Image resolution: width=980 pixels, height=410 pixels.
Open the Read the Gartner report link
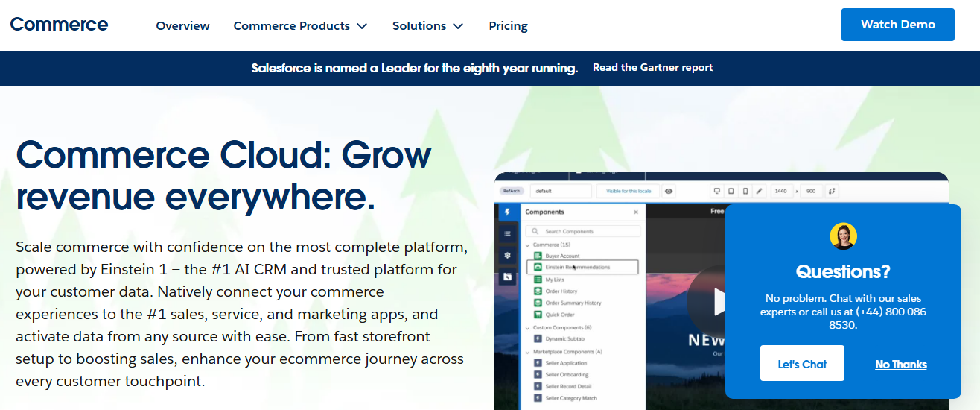pyautogui.click(x=652, y=67)
